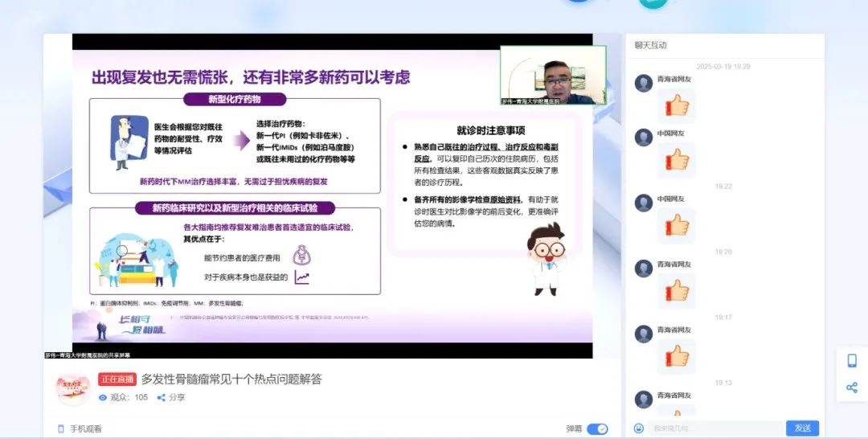Click the thumbs-up sticker just below 19:22
The height and width of the screenshot is (439, 868).
(x=677, y=226)
